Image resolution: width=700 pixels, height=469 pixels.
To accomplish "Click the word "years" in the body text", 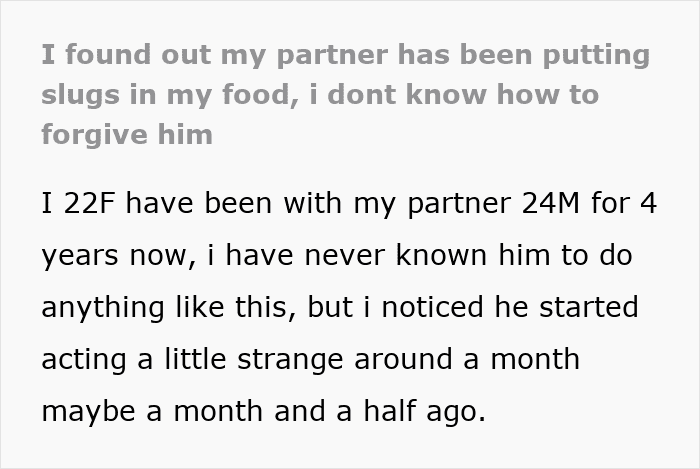I will click(x=80, y=255).
